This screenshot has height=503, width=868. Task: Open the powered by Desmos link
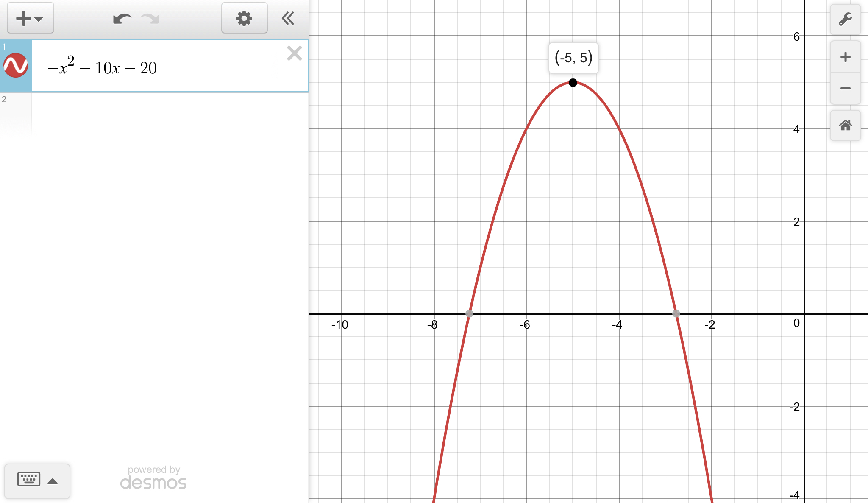(153, 478)
